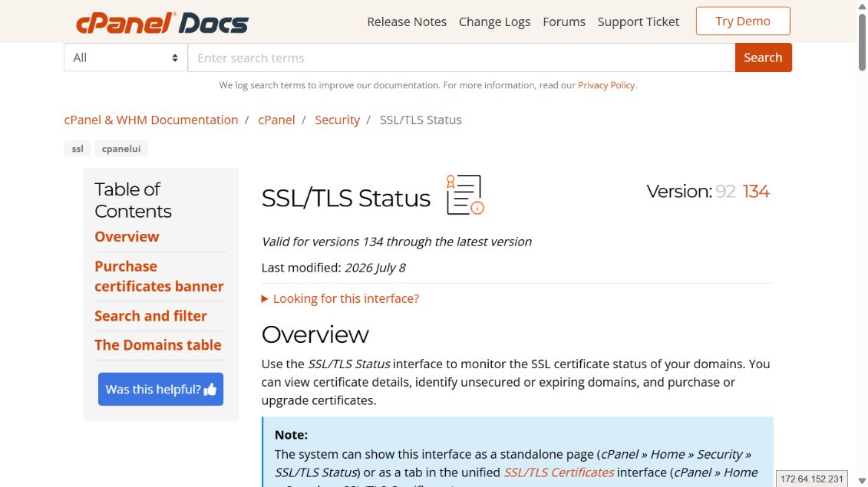868x487 pixels.
Task: Jump to Search and filter section
Action: pyautogui.click(x=150, y=316)
